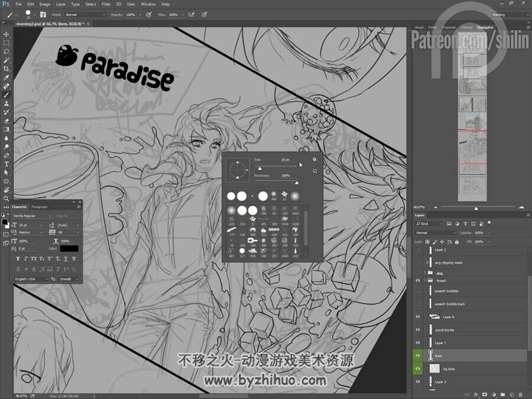Screen dimensions: 532x399
Task: Hide the 'Layer 7' layer
Action: coord(418,342)
